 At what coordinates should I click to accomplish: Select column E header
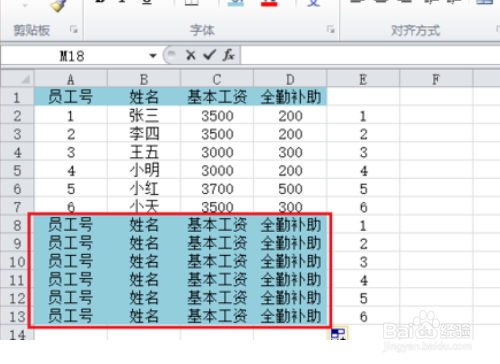point(363,79)
